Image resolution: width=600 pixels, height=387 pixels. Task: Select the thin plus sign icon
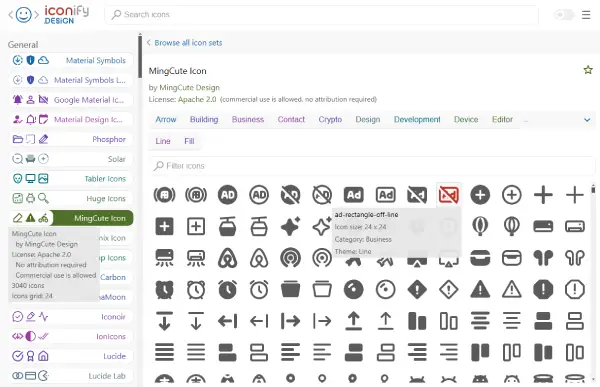coord(575,195)
